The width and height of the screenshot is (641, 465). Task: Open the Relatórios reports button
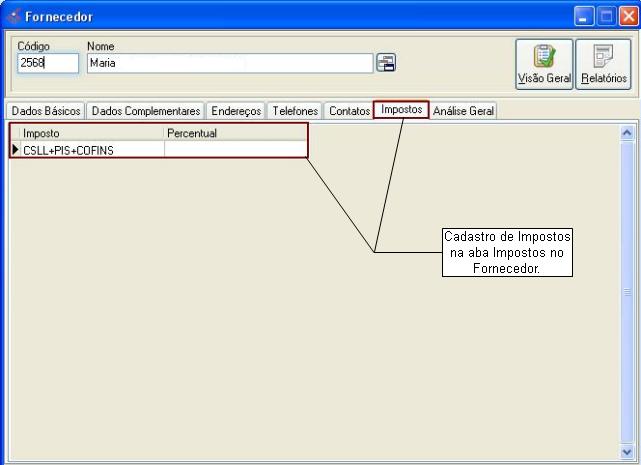tap(604, 64)
